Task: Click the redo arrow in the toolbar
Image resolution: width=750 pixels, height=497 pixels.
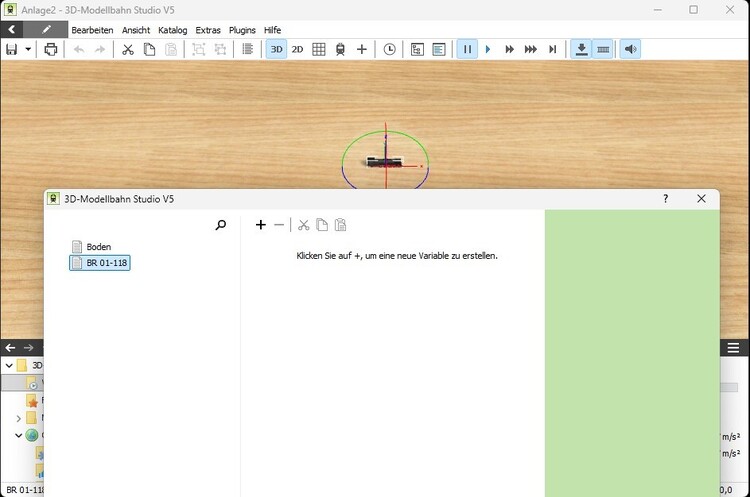Action: (x=99, y=49)
